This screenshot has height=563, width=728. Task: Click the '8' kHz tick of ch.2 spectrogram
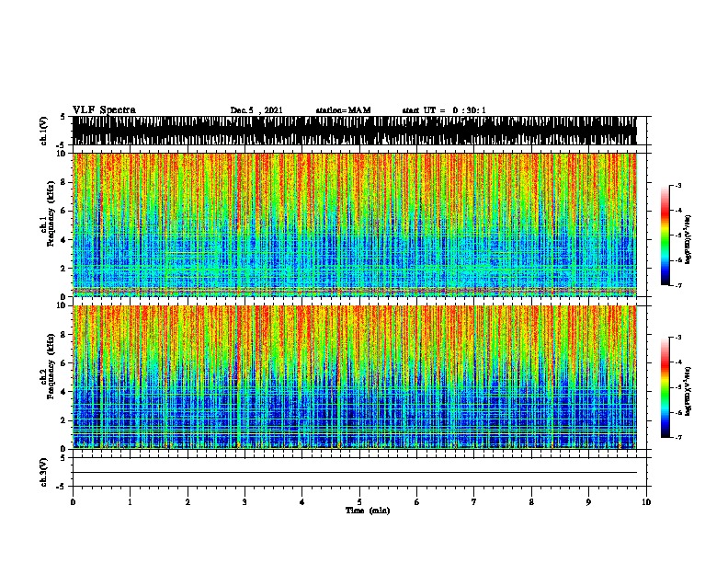[x=65, y=335]
